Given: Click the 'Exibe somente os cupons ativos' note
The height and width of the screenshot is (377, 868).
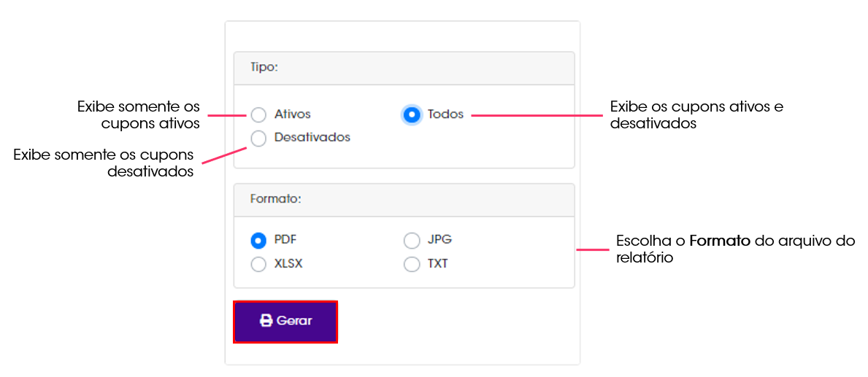Looking at the screenshot, I should pyautogui.click(x=139, y=114).
